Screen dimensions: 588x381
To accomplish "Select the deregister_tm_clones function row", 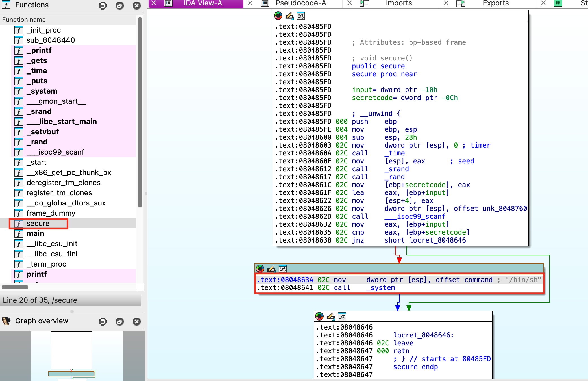I will [x=68, y=183].
